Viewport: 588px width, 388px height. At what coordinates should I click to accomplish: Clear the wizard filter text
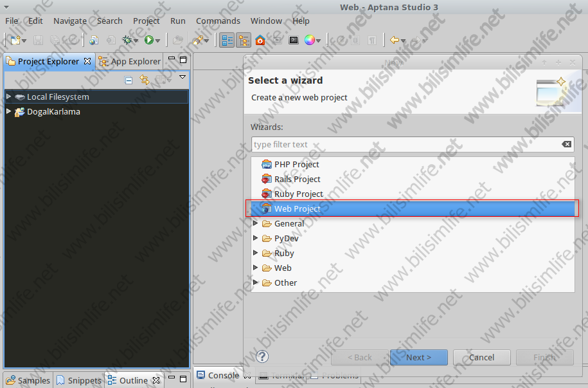[x=566, y=144]
